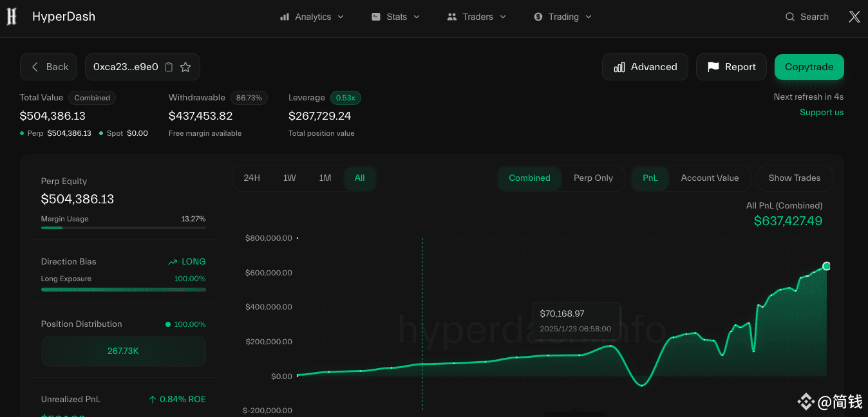The width and height of the screenshot is (868, 417).
Task: Click the $70,168.97 tooltip value
Action: click(562, 314)
